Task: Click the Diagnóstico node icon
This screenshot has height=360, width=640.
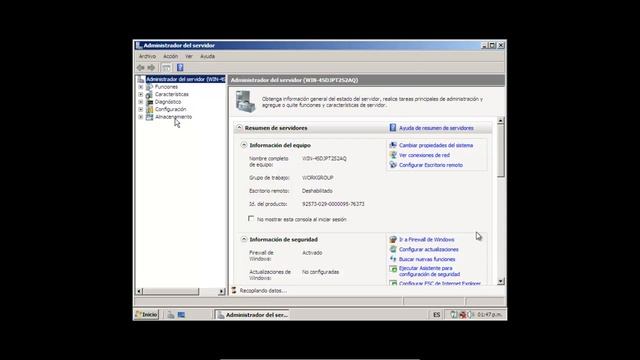Action: 149,102
